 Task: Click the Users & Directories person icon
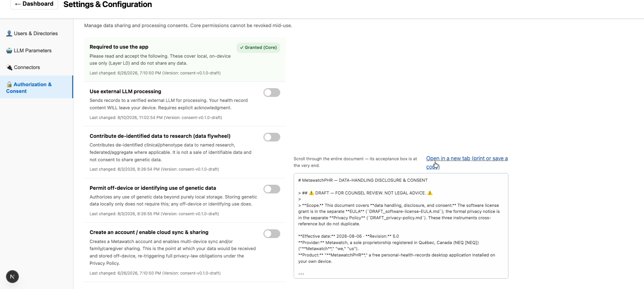click(9, 34)
